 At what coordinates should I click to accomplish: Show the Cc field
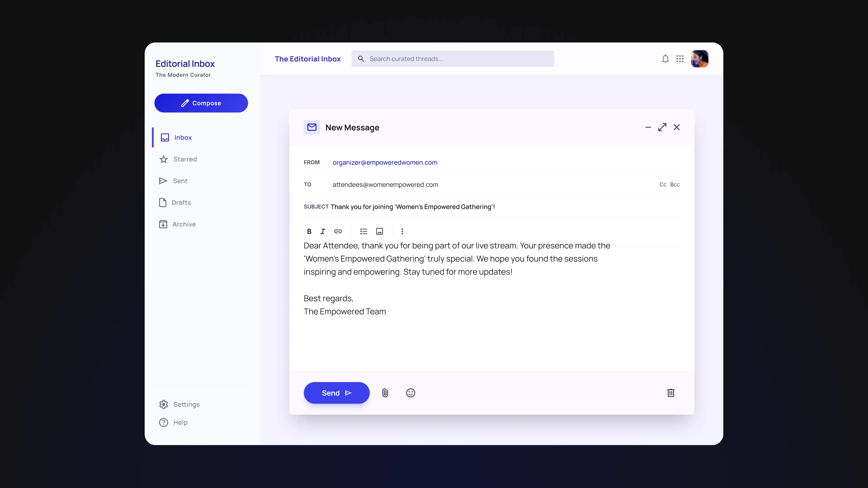(663, 185)
